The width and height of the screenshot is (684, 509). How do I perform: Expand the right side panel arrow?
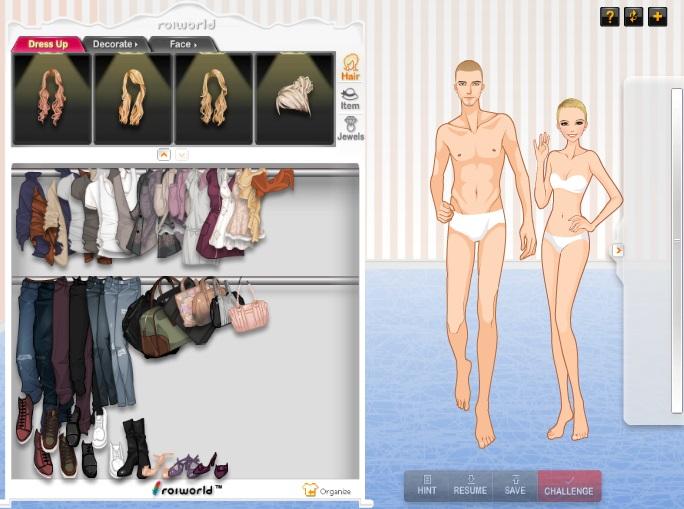(618, 250)
